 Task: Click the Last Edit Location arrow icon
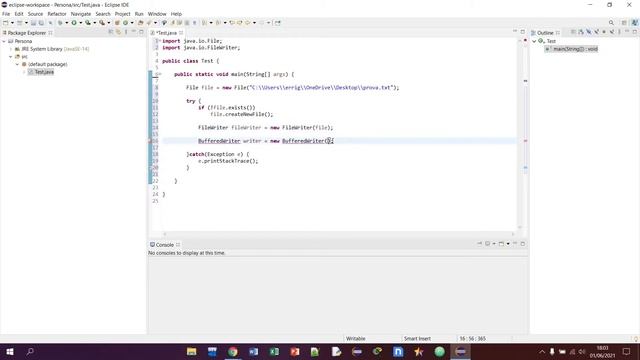point(232,23)
